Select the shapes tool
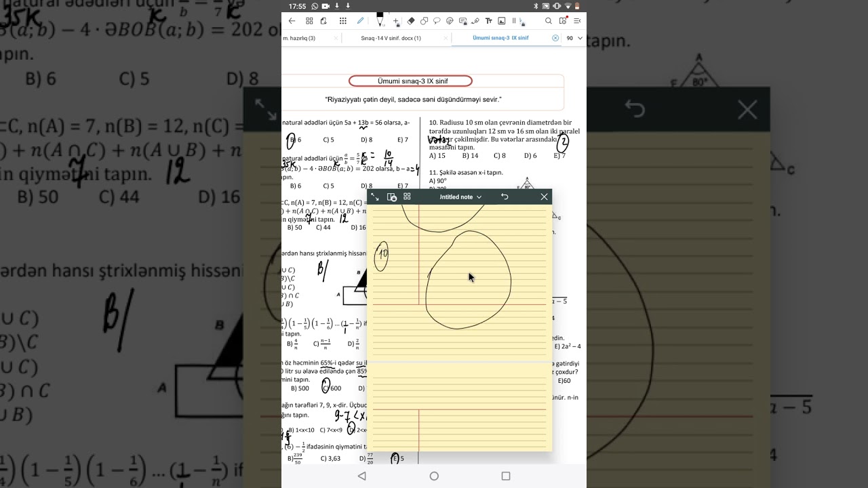This screenshot has height=488, width=868. click(424, 21)
